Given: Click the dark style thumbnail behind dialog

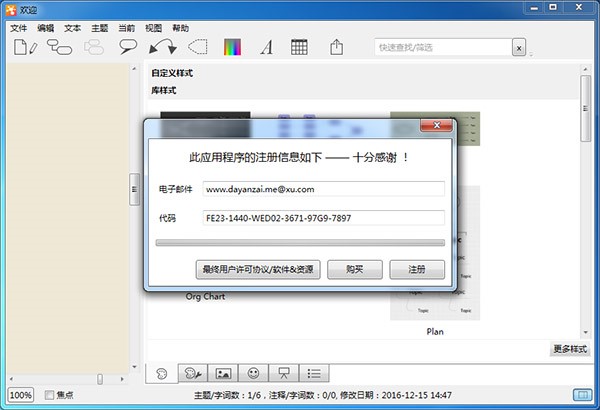Looking at the screenshot, I should (205, 124).
